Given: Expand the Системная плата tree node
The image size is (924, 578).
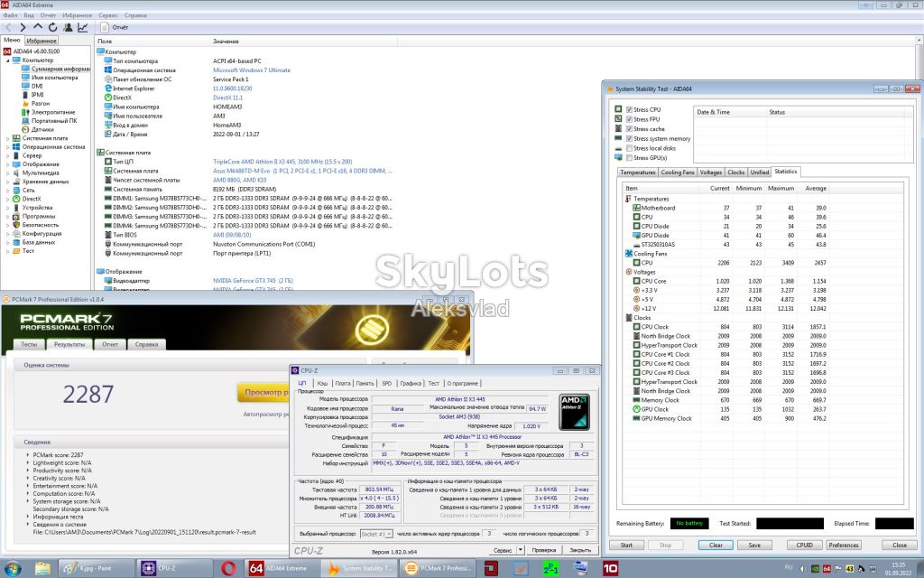Looking at the screenshot, I should tap(7, 138).
